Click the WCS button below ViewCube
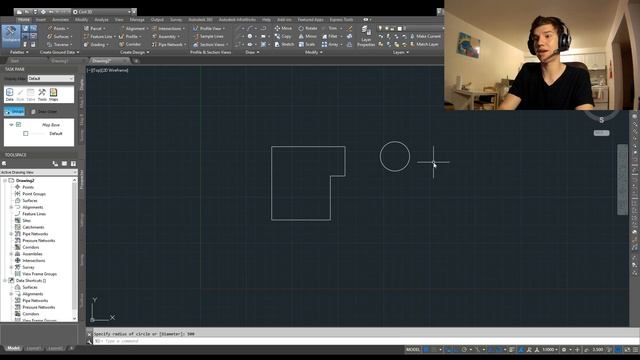This screenshot has height=360, width=640. pyautogui.click(x=601, y=133)
